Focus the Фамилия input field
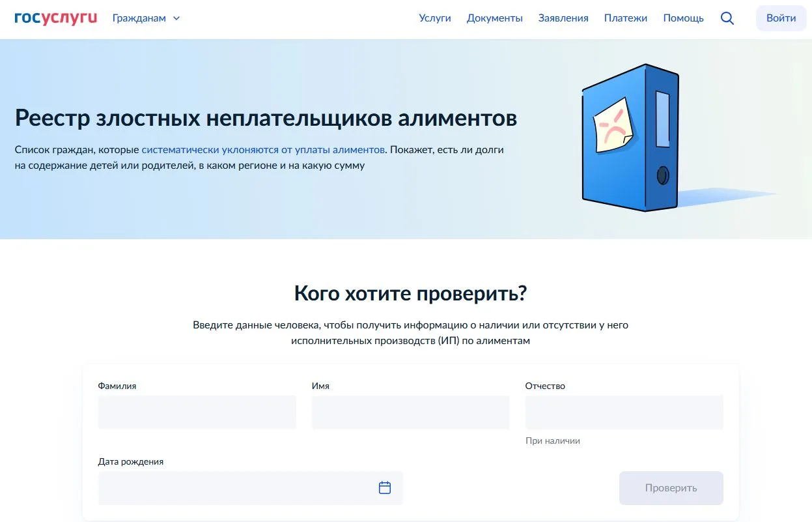 tap(197, 413)
